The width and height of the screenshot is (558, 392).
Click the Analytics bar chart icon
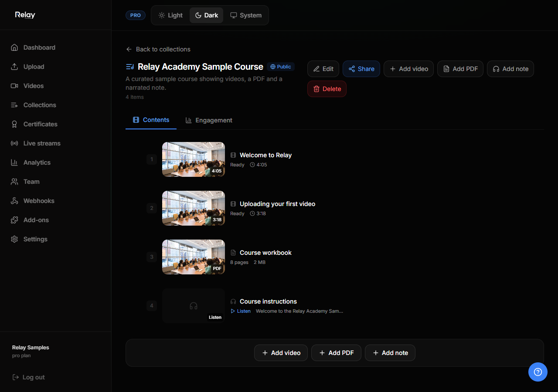click(x=14, y=162)
